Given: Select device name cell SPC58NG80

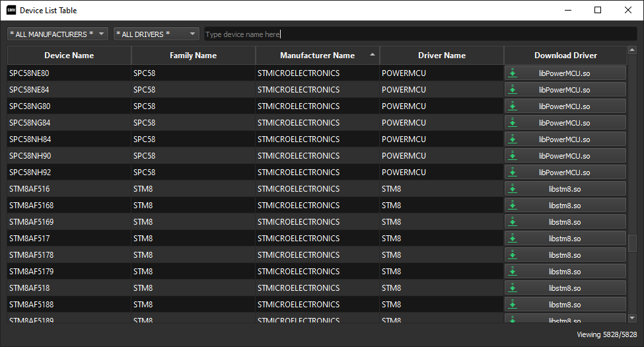Looking at the screenshot, I should pyautogui.click(x=69, y=106).
